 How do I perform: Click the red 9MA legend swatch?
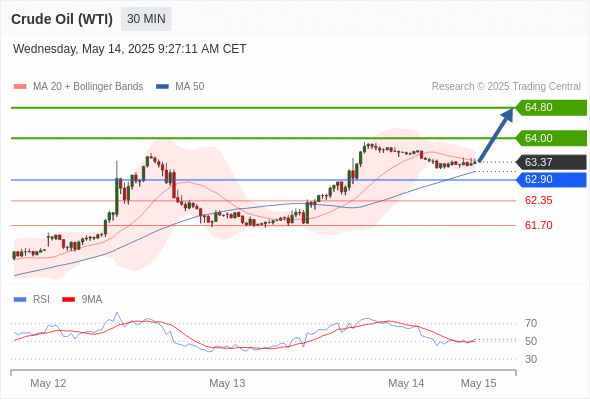point(68,300)
